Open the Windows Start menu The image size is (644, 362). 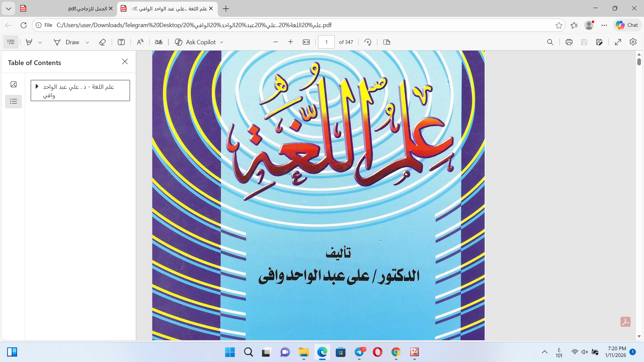coord(230,352)
